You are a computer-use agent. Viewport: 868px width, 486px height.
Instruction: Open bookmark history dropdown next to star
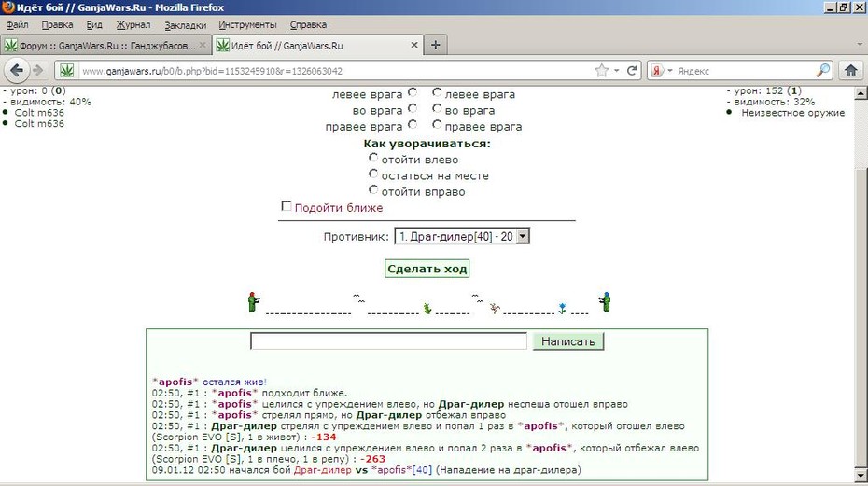coord(616,71)
